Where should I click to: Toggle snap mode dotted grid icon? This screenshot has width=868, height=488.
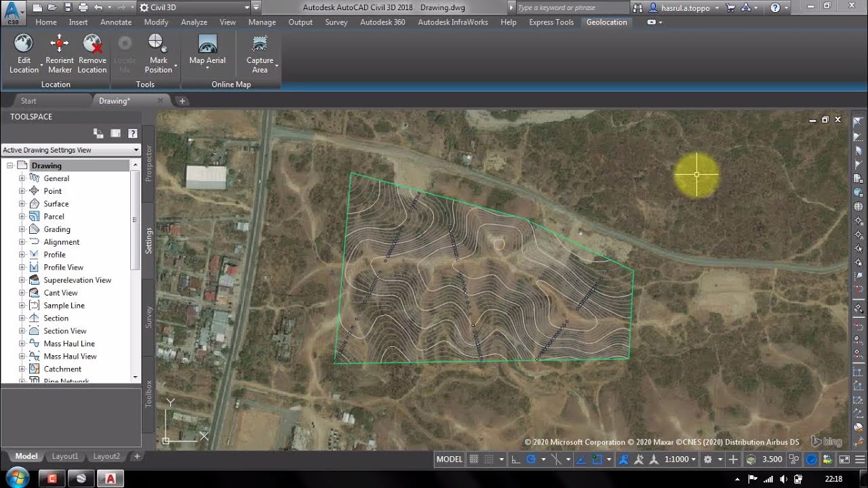click(x=488, y=459)
